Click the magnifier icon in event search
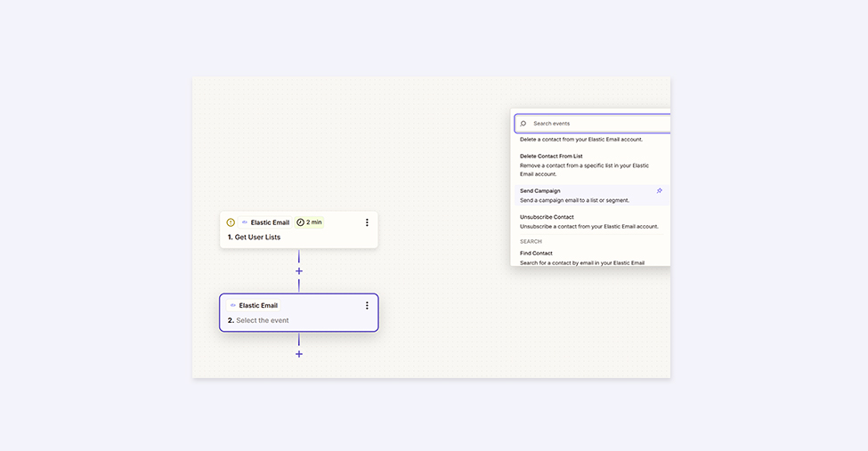 point(523,124)
